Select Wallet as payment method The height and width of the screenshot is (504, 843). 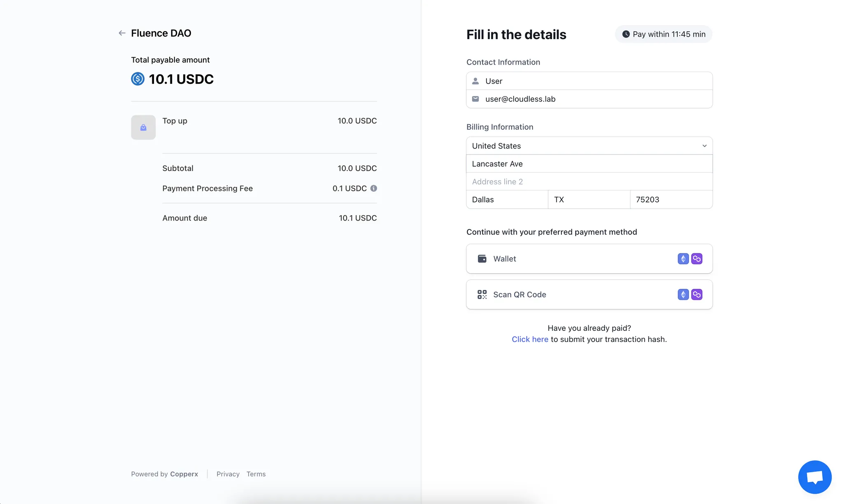coord(576,259)
